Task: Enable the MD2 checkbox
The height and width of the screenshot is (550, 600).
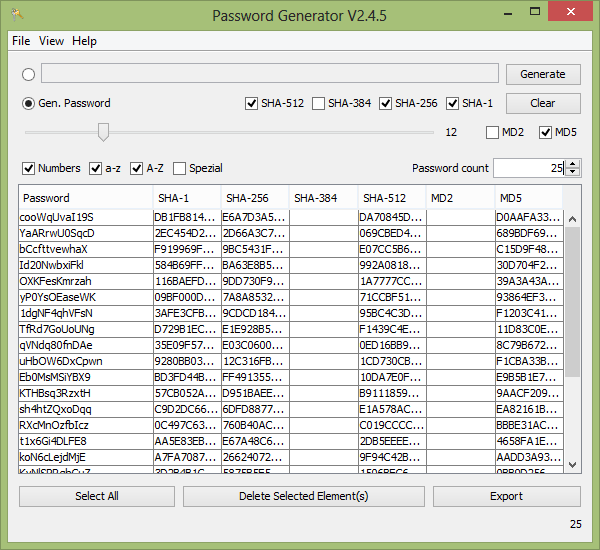Action: (x=492, y=132)
